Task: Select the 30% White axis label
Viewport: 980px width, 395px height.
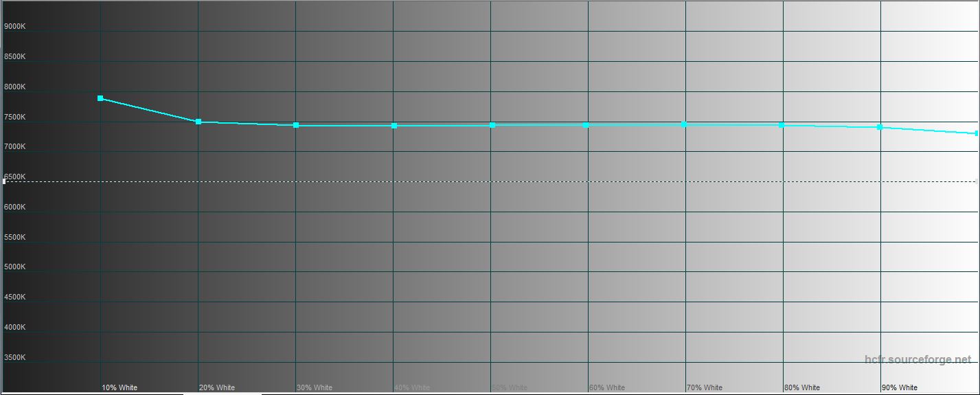Action: tap(315, 387)
